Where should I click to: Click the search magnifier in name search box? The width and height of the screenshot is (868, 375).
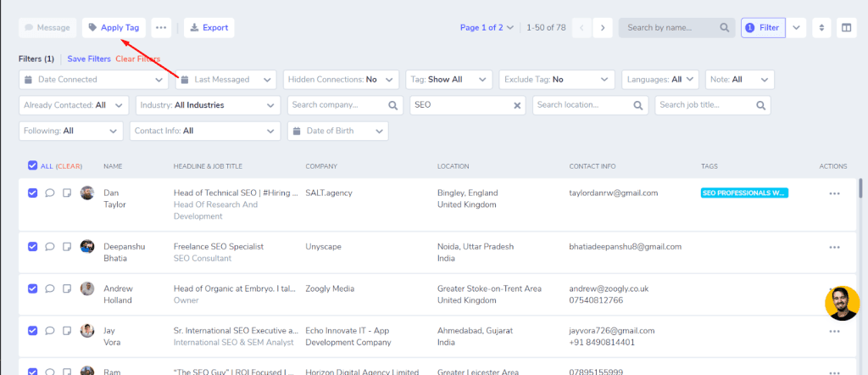pyautogui.click(x=724, y=28)
